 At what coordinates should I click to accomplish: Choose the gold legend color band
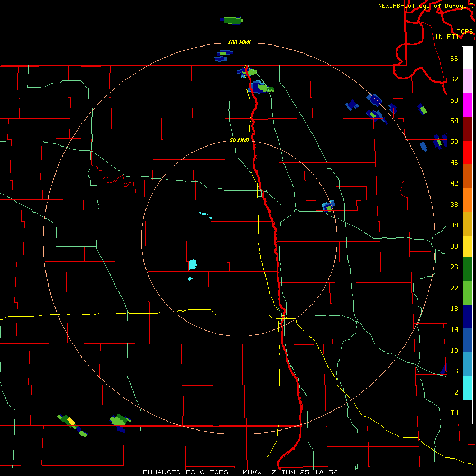467,224
